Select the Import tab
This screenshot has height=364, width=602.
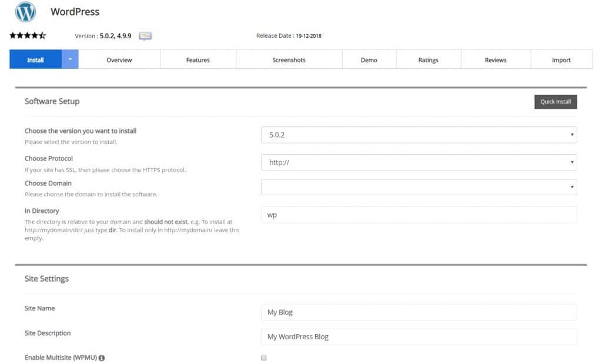pyautogui.click(x=561, y=59)
